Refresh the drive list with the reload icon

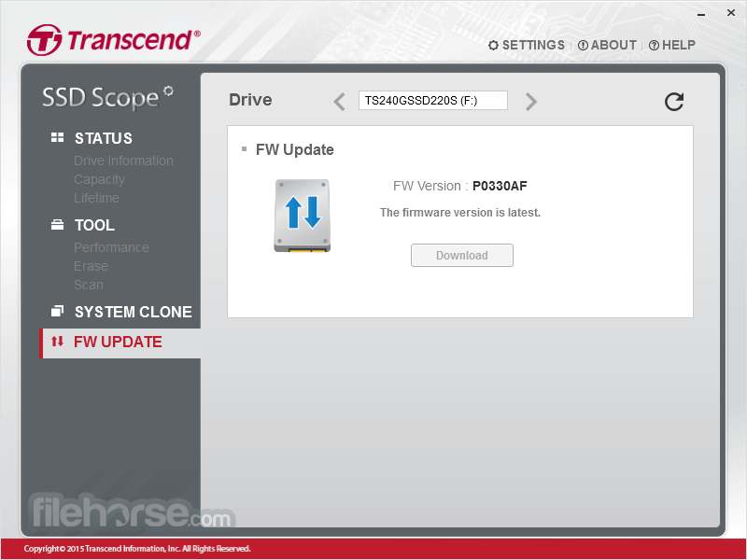674,102
